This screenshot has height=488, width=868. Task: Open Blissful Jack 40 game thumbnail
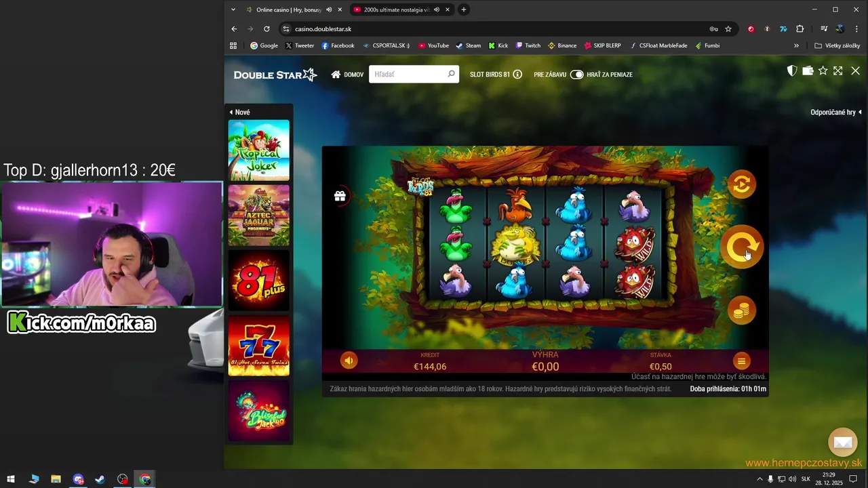pos(259,411)
